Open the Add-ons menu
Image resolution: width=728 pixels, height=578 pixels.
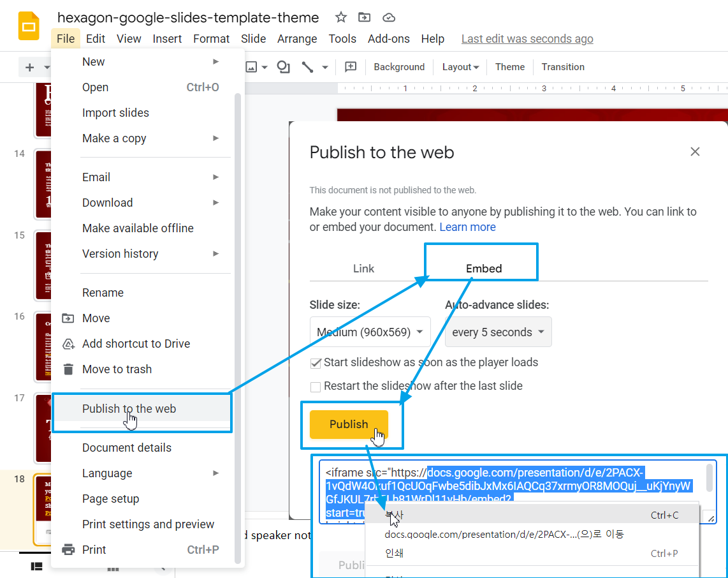[389, 38]
